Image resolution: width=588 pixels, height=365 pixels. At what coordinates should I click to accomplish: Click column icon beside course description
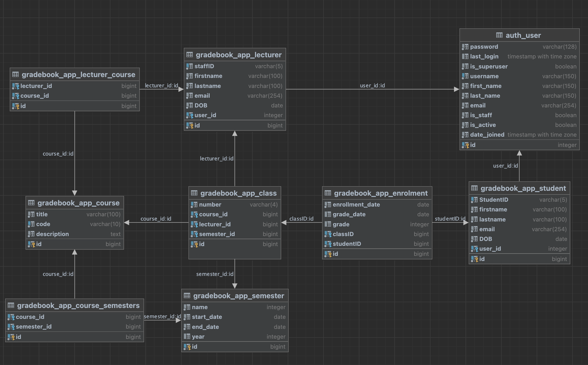point(31,234)
